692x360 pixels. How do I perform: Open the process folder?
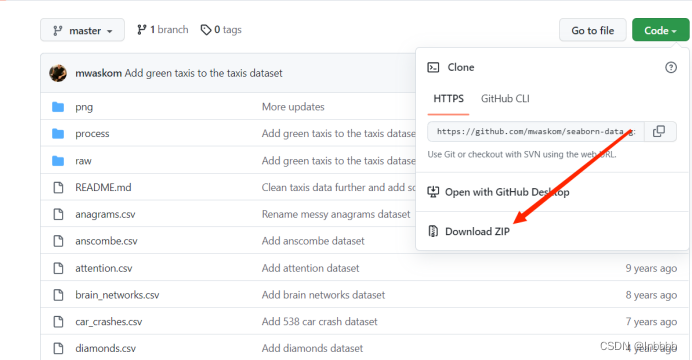tap(92, 134)
